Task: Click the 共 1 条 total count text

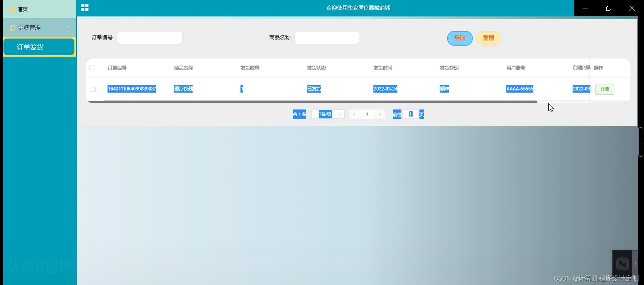Action: click(x=299, y=114)
